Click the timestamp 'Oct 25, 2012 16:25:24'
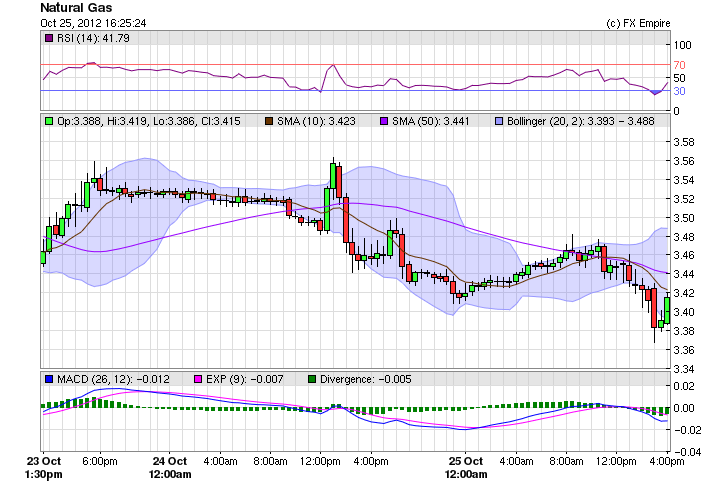 tap(93, 23)
